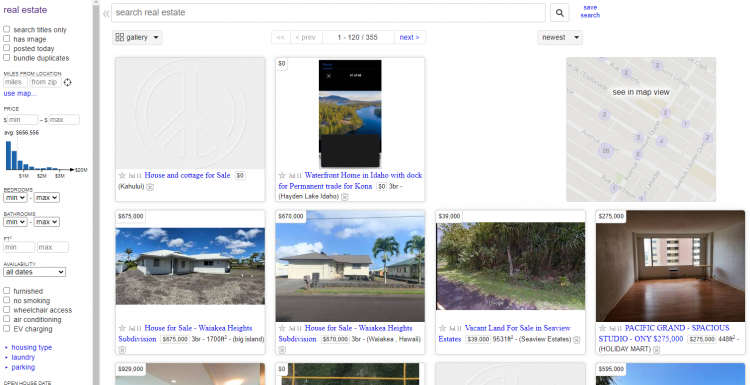Click the previous page button
Viewport: 750px width, 385px height.
(x=306, y=37)
